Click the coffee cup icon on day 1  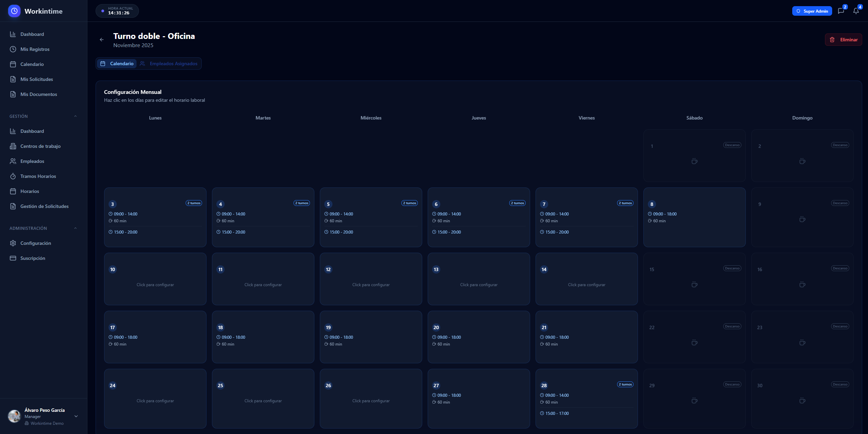point(694,161)
